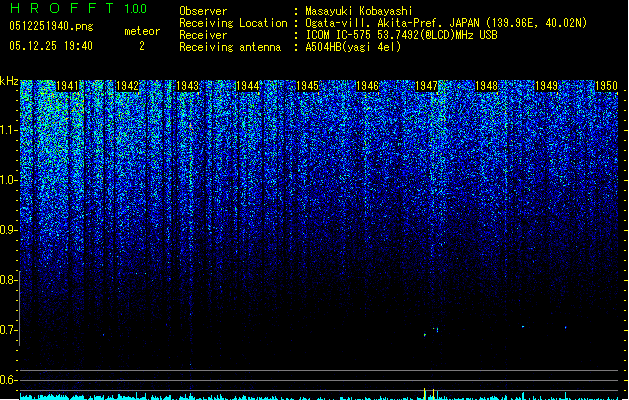The height and width of the screenshot is (400, 629).
Task: Click the 0.8 frequency axis label
Action: (x=8, y=280)
